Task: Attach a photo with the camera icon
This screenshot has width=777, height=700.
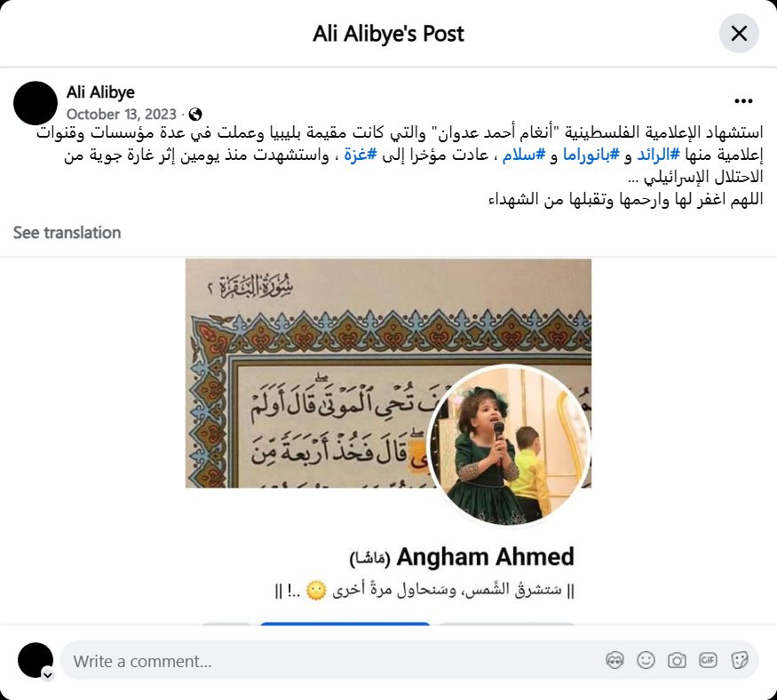Action: [677, 660]
